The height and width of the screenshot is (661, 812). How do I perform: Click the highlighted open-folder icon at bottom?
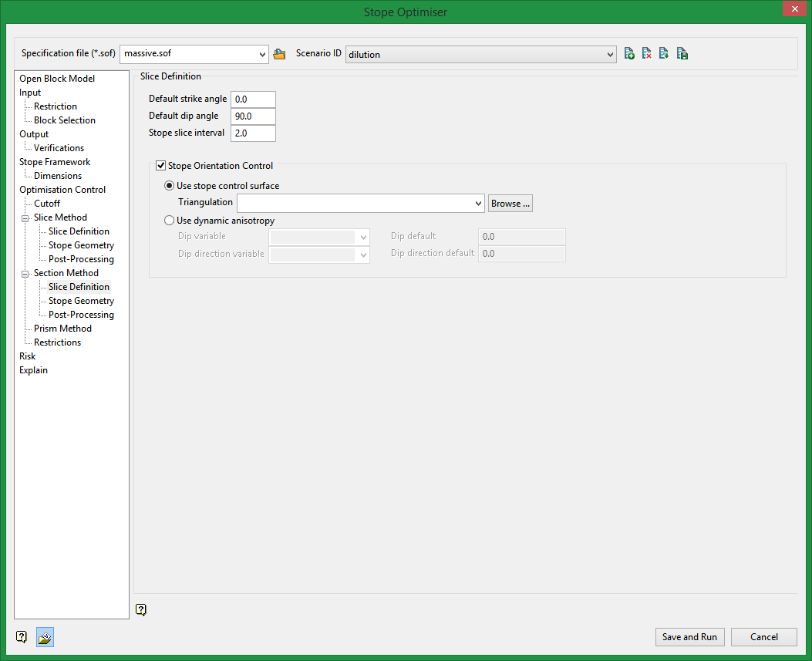point(45,637)
